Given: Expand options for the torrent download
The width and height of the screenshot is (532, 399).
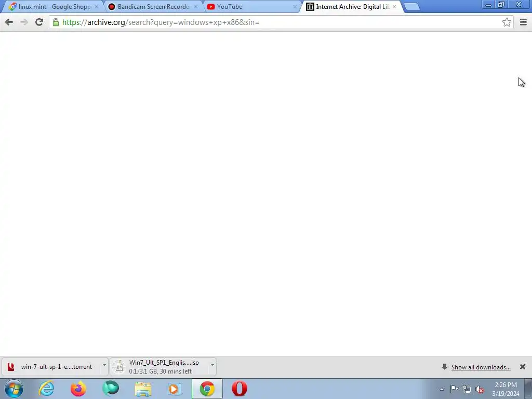Looking at the screenshot, I should tap(104, 365).
